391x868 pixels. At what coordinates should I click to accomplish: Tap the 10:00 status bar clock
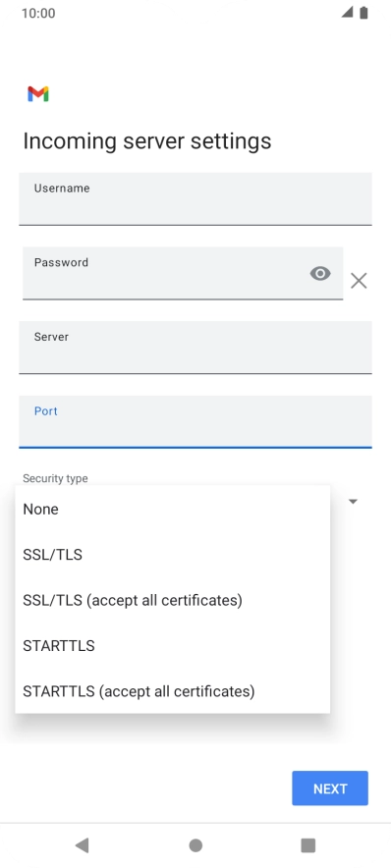[x=38, y=14]
